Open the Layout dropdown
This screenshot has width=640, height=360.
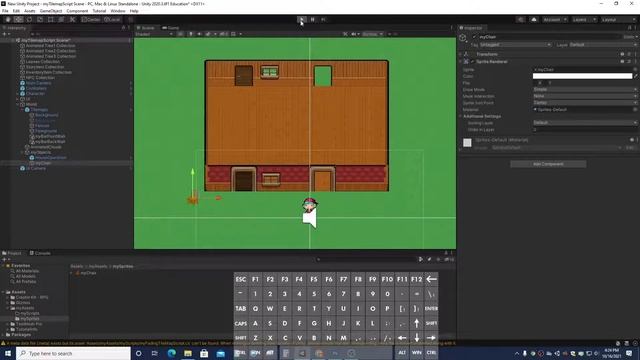point(618,20)
